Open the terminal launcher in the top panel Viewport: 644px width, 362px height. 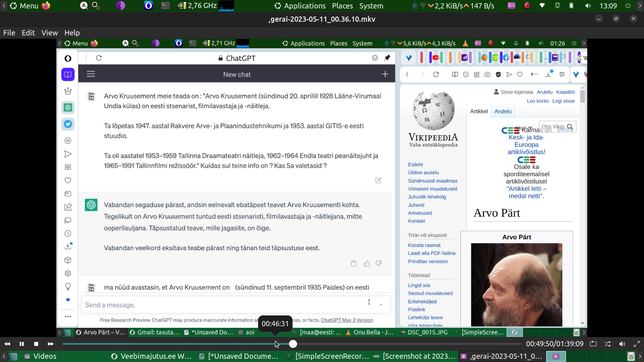coord(165,6)
